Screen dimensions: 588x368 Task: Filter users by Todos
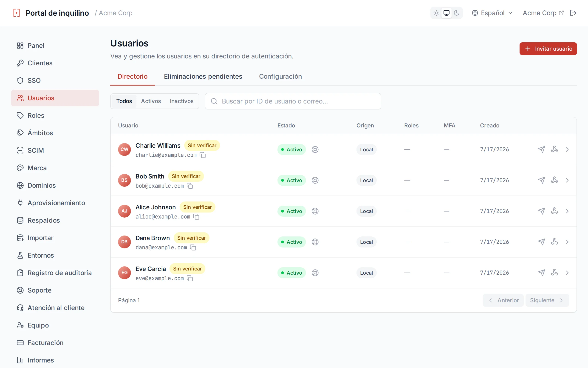click(x=124, y=101)
